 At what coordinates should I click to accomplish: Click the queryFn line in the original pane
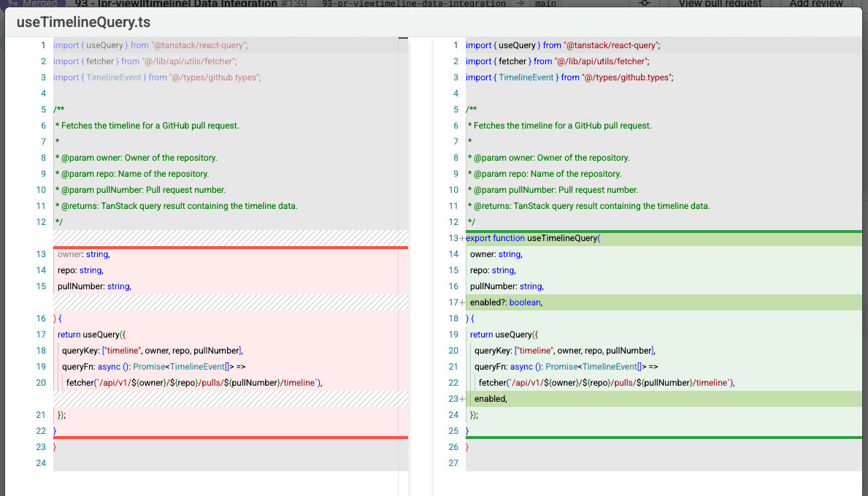tap(153, 367)
